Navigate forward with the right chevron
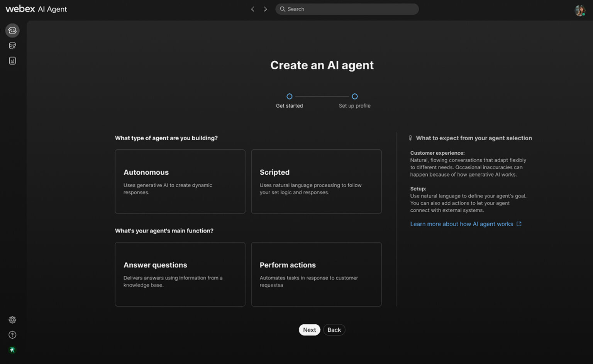 click(265, 9)
